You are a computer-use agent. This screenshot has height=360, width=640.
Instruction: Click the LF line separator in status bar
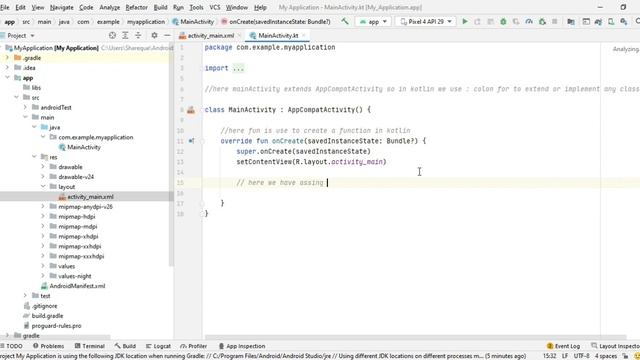(x=565, y=356)
